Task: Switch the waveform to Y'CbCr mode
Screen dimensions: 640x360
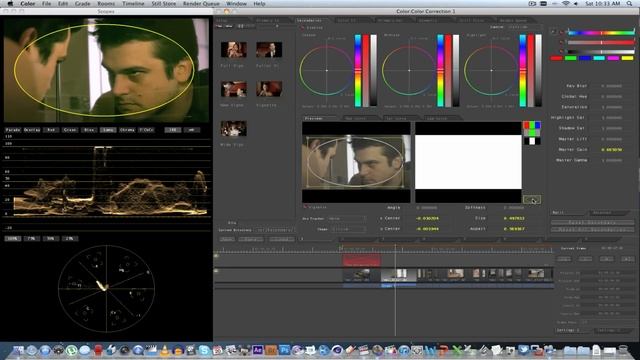Action: [x=146, y=130]
